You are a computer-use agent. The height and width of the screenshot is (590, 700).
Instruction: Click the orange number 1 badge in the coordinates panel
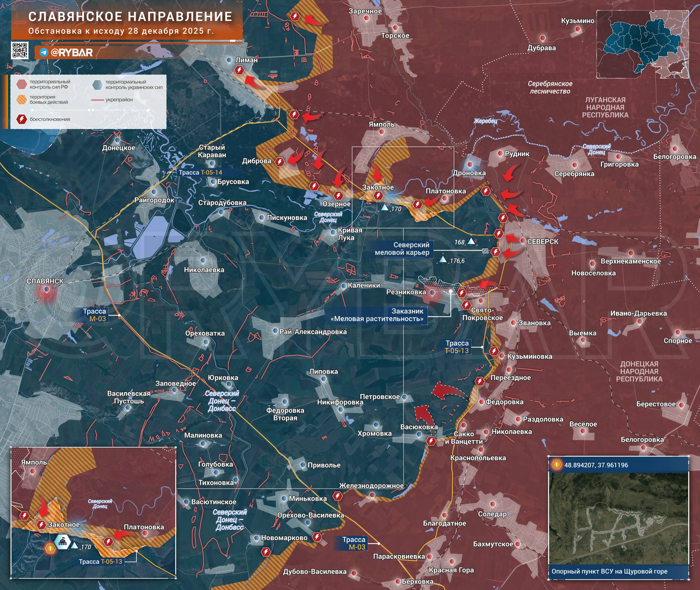click(556, 465)
